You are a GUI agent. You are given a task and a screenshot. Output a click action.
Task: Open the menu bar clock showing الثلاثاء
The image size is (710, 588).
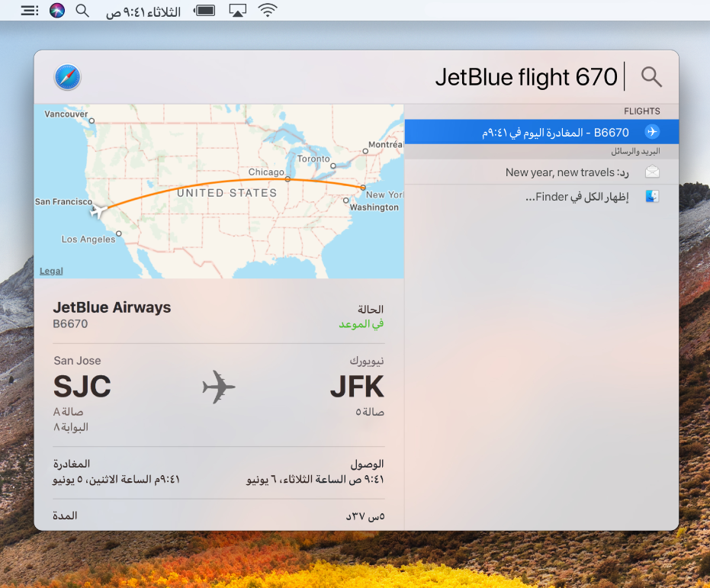click(x=143, y=11)
